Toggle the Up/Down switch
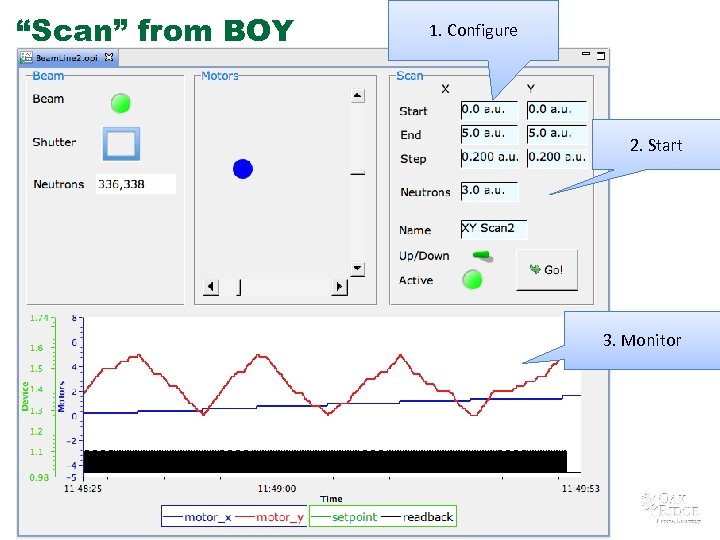The image size is (720, 540). point(483,256)
